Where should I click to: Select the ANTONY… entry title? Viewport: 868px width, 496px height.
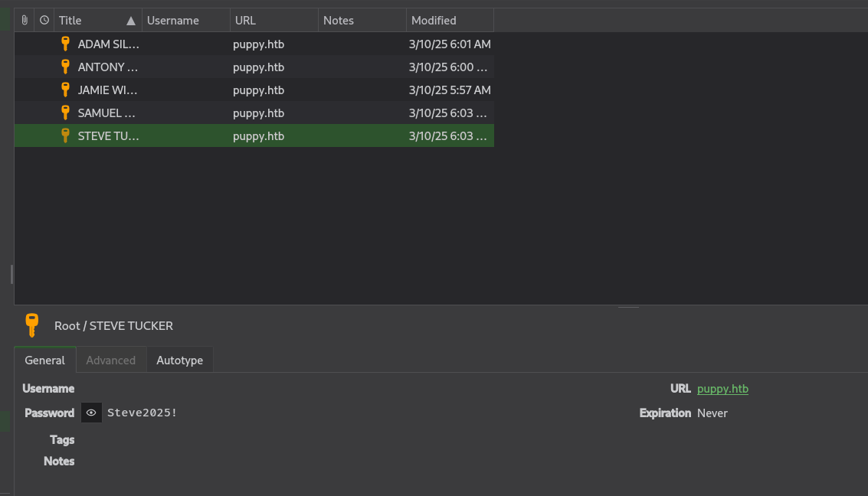coord(108,67)
